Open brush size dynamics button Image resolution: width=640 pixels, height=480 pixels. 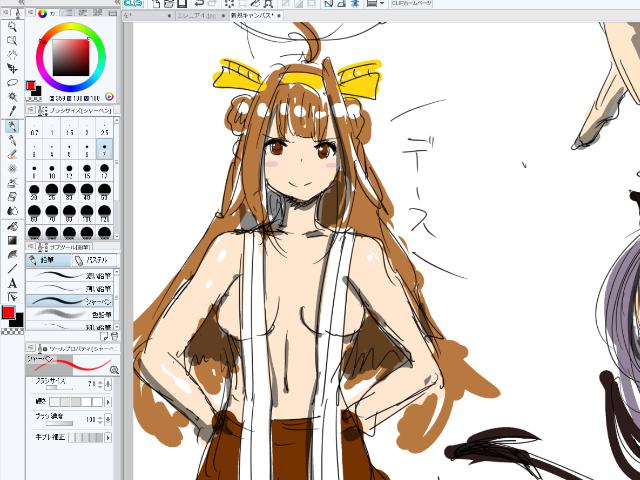tap(108, 384)
